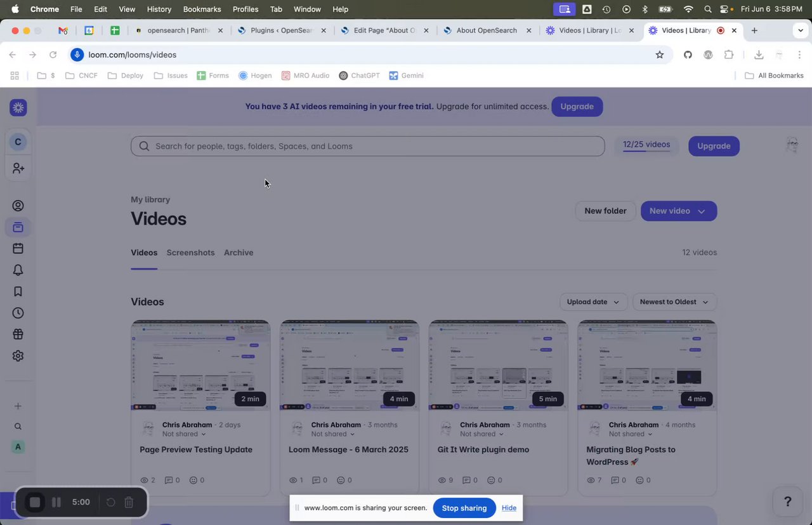The image size is (812, 525).
Task: Click the 12/25 videos usage indicator
Action: 646,145
